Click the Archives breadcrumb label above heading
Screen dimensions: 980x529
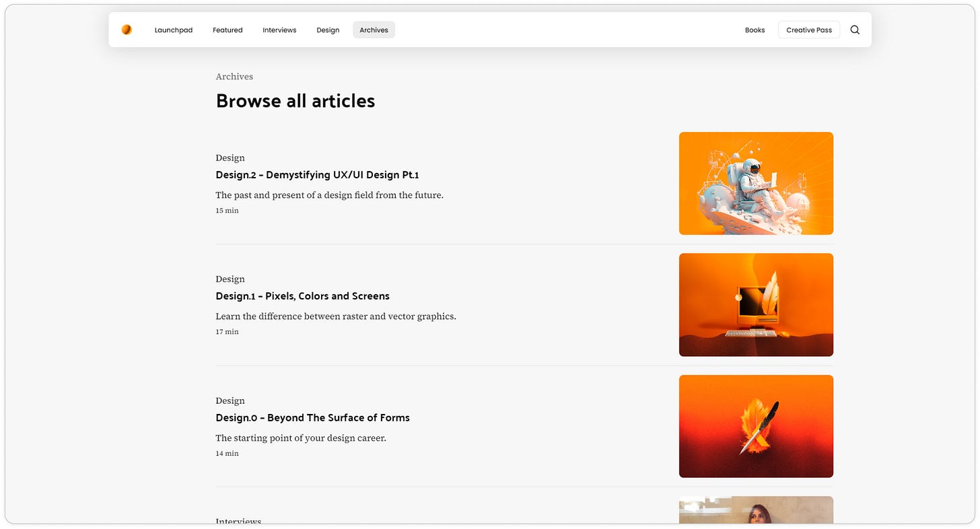(x=234, y=77)
